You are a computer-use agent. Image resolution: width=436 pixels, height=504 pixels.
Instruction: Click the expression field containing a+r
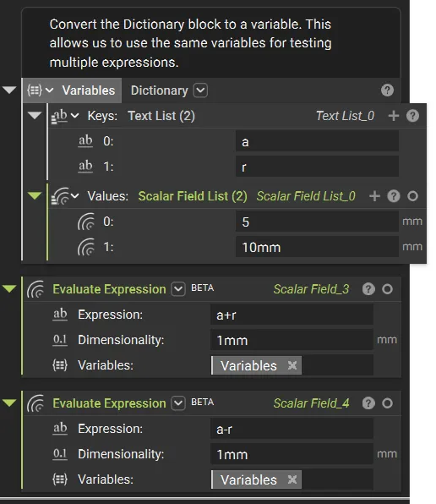tap(292, 315)
